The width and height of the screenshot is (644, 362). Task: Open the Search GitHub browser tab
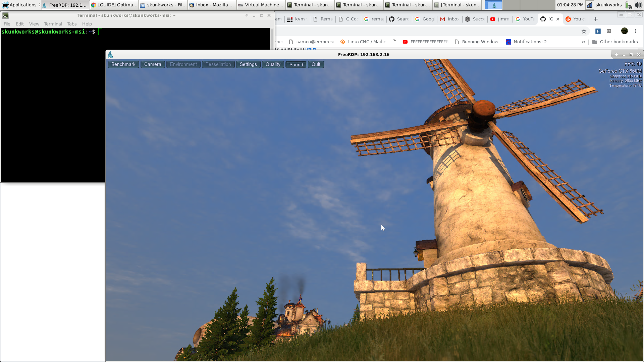pyautogui.click(x=399, y=19)
